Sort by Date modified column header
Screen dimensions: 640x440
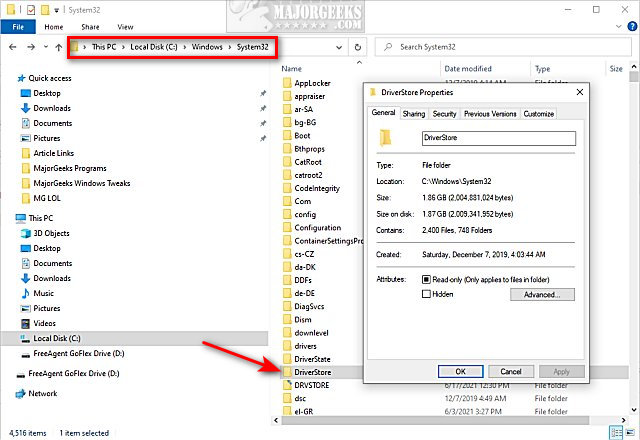point(468,69)
